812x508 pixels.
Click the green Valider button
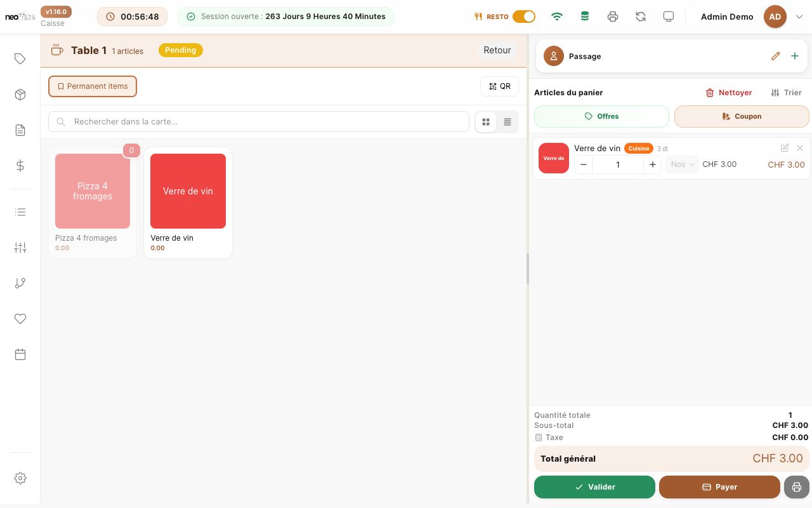tap(594, 487)
